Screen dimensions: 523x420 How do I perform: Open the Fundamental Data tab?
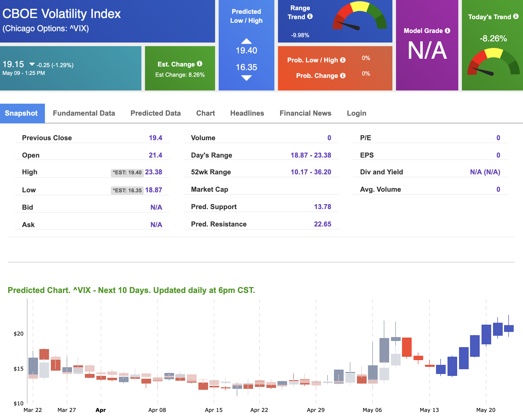[84, 113]
